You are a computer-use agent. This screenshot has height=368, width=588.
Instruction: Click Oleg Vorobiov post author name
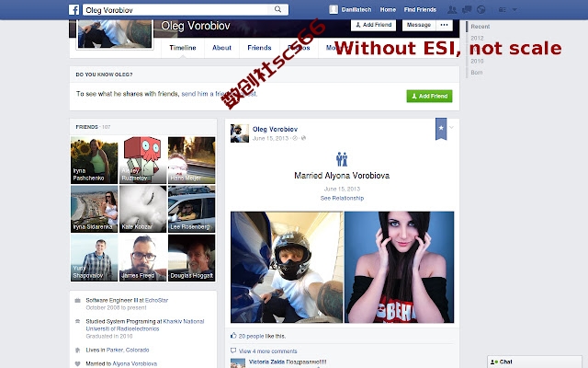(x=275, y=129)
